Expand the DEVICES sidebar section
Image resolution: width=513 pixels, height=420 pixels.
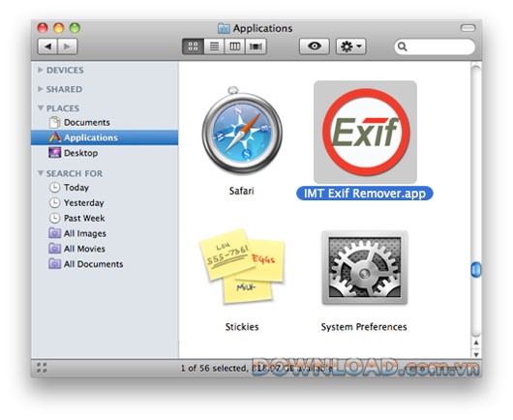41,70
